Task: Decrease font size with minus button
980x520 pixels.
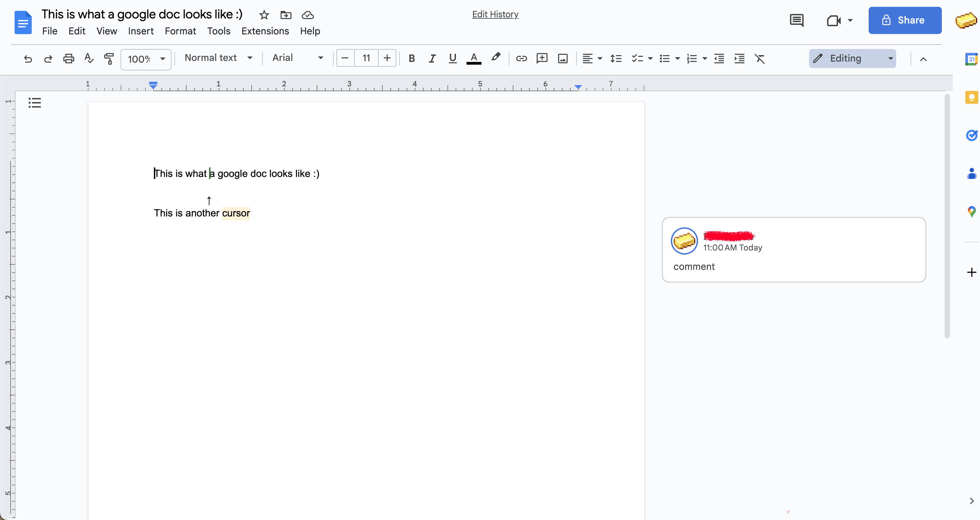Action: tap(345, 58)
